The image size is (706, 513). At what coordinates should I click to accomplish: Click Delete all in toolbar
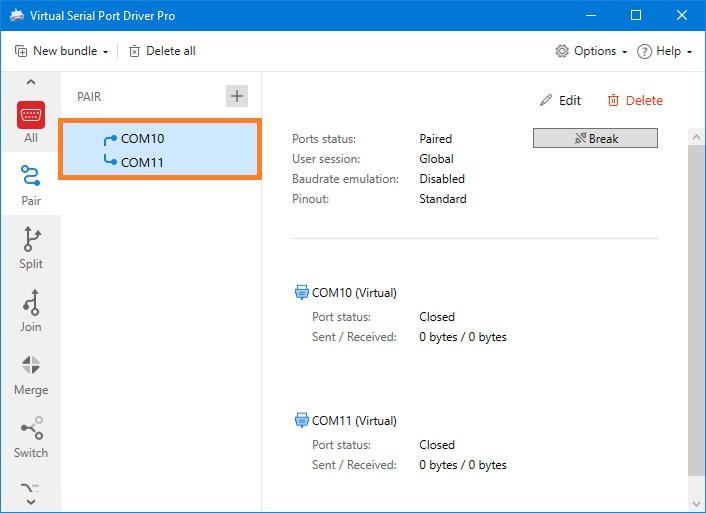[x=162, y=51]
